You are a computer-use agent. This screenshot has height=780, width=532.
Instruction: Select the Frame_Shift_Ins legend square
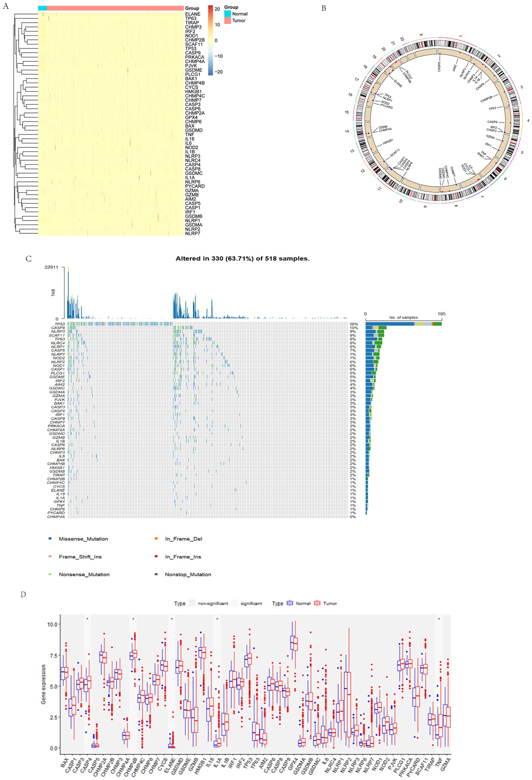50,557
